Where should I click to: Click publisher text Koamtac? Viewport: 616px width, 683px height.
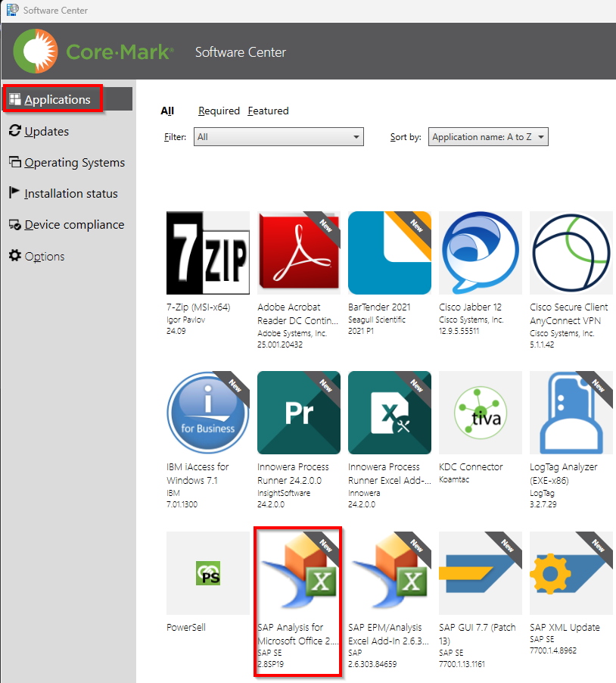454,479
